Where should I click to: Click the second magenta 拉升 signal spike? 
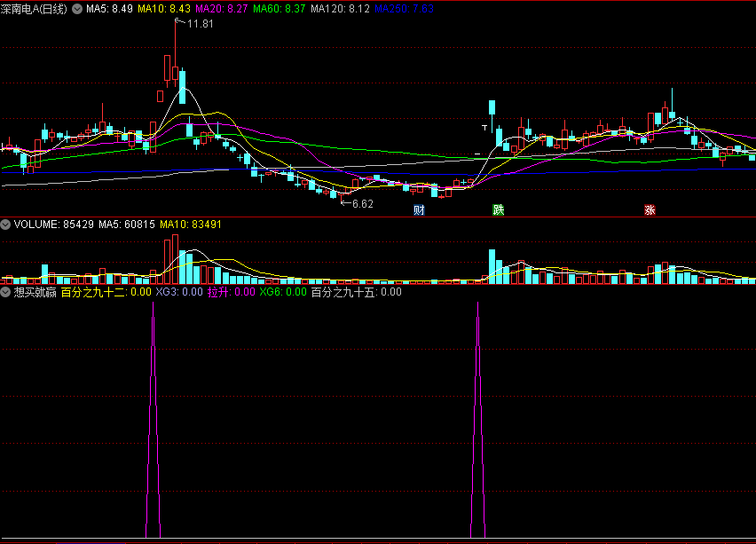477,420
